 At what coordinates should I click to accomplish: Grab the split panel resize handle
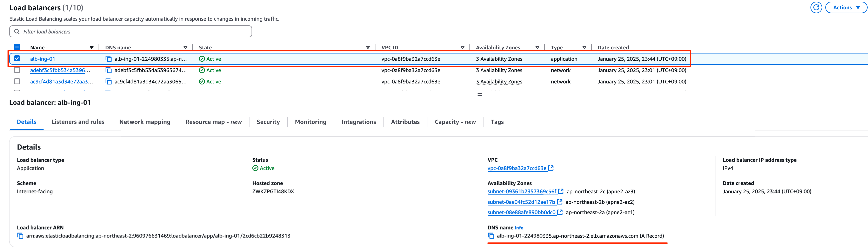coord(480,94)
